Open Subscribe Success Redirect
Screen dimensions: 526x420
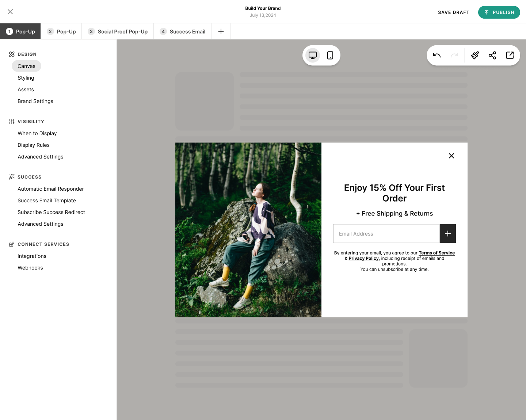(51, 212)
